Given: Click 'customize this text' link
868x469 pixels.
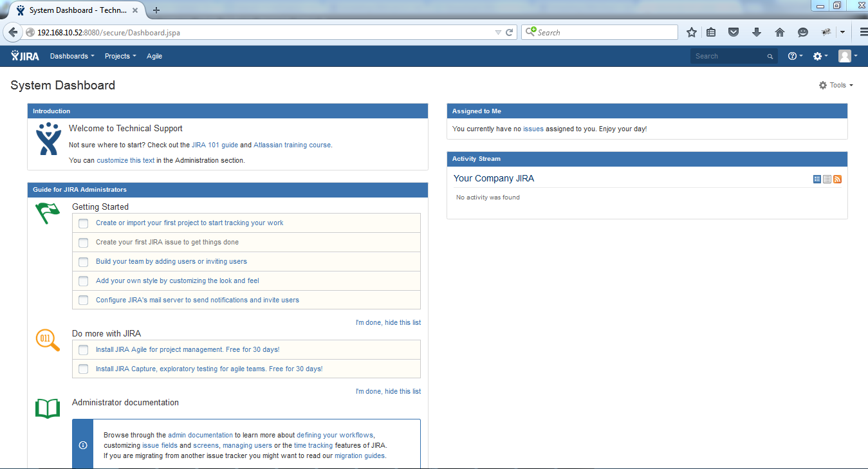Looking at the screenshot, I should pyautogui.click(x=125, y=161).
